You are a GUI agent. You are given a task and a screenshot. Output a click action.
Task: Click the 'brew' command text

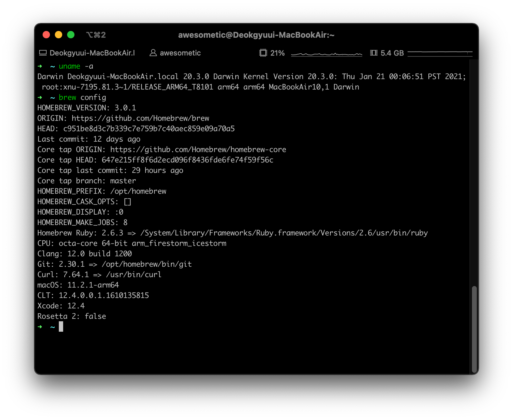(67, 97)
